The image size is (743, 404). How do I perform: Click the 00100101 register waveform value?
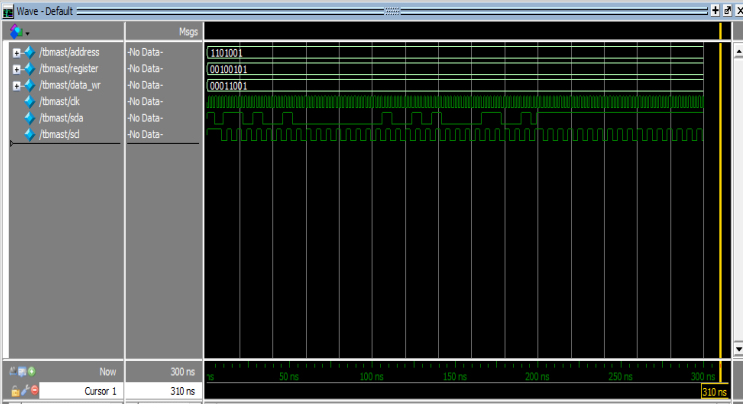(228, 70)
